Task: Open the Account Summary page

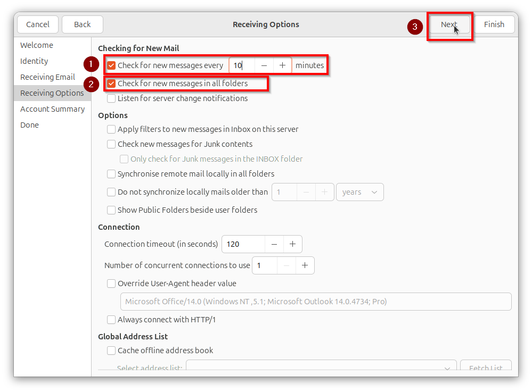Action: point(52,109)
